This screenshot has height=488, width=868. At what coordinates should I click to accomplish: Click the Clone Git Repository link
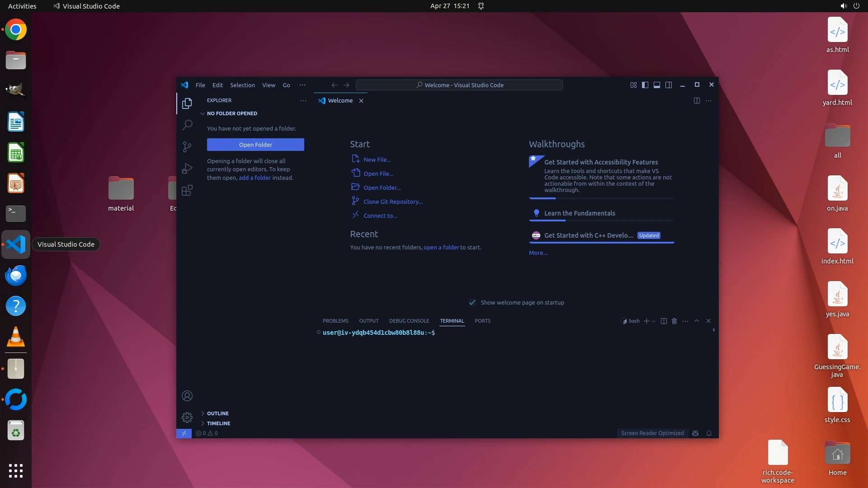[x=393, y=202]
